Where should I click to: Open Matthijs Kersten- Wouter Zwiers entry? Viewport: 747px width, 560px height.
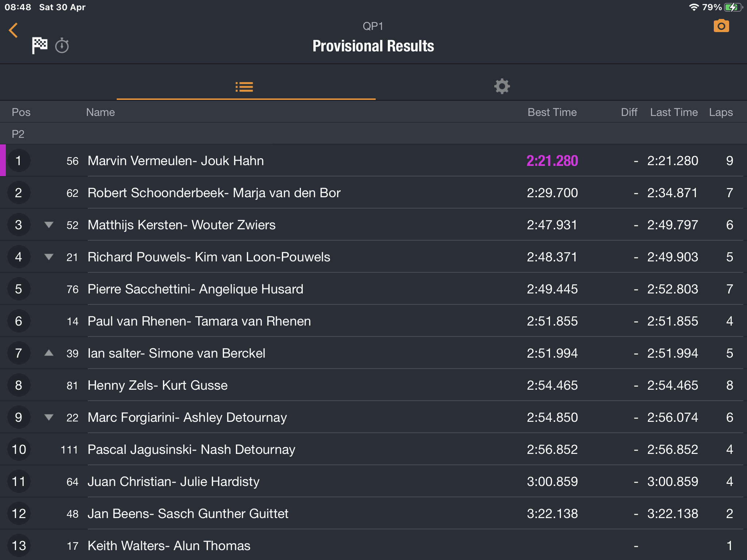pos(373,225)
